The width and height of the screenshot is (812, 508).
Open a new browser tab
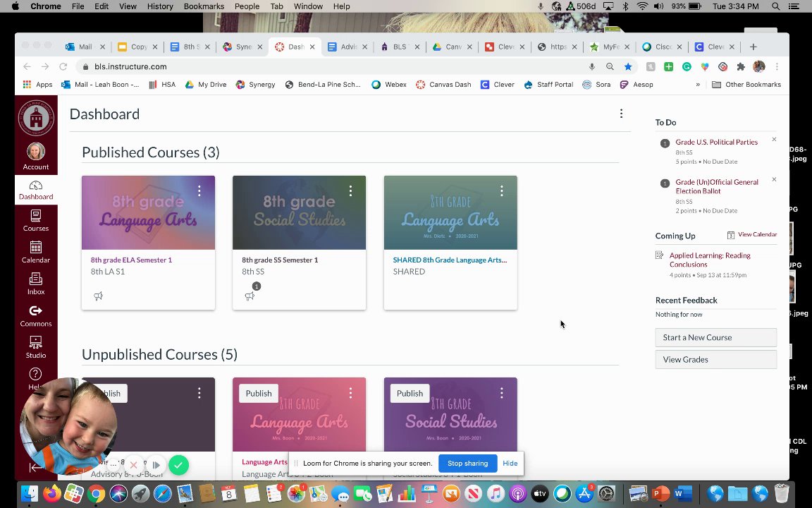[x=753, y=47]
